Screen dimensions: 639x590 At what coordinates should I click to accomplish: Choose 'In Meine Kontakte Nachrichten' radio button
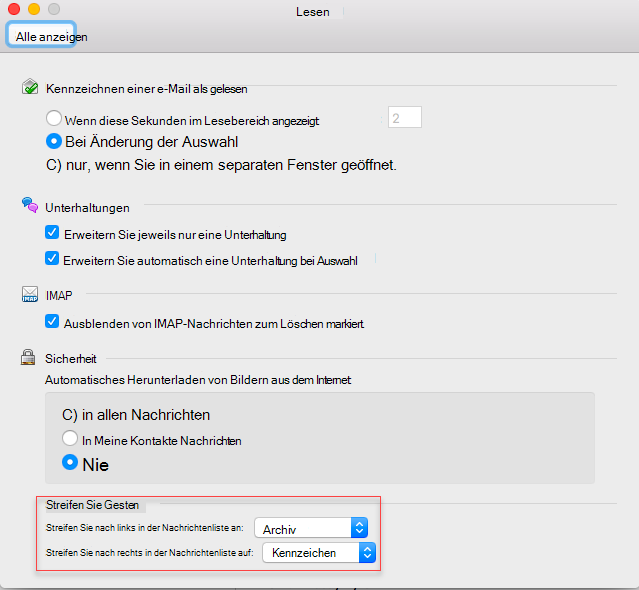point(70,439)
